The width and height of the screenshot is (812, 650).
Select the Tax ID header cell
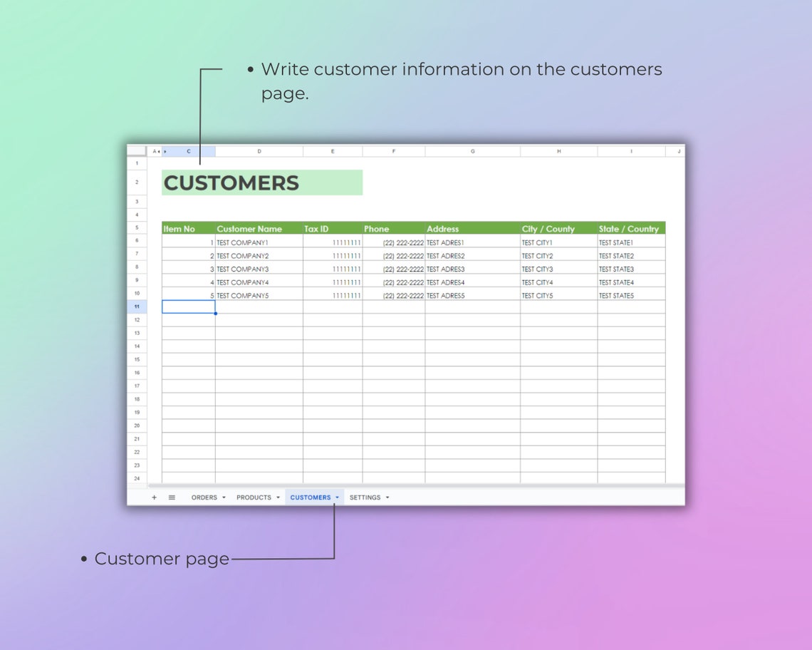pyautogui.click(x=317, y=229)
